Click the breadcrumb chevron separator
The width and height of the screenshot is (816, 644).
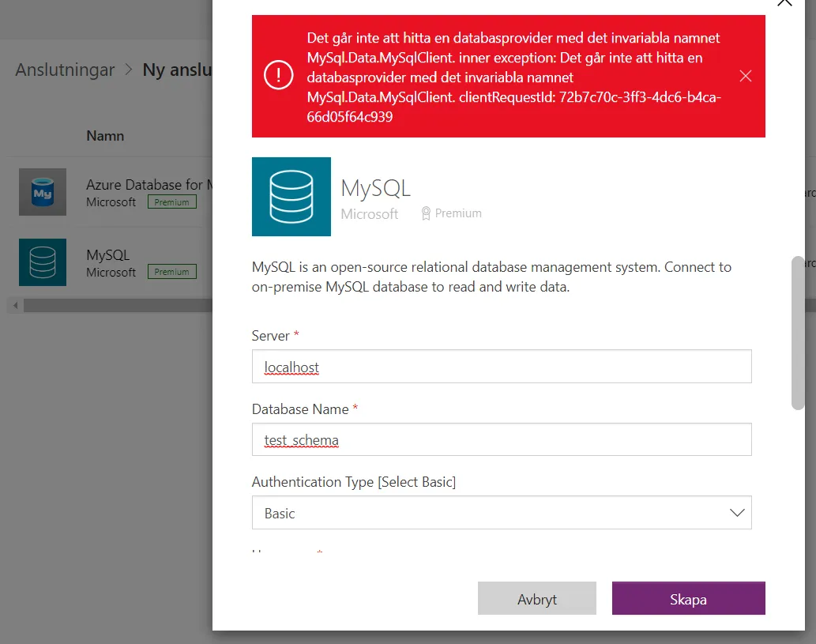click(x=129, y=70)
